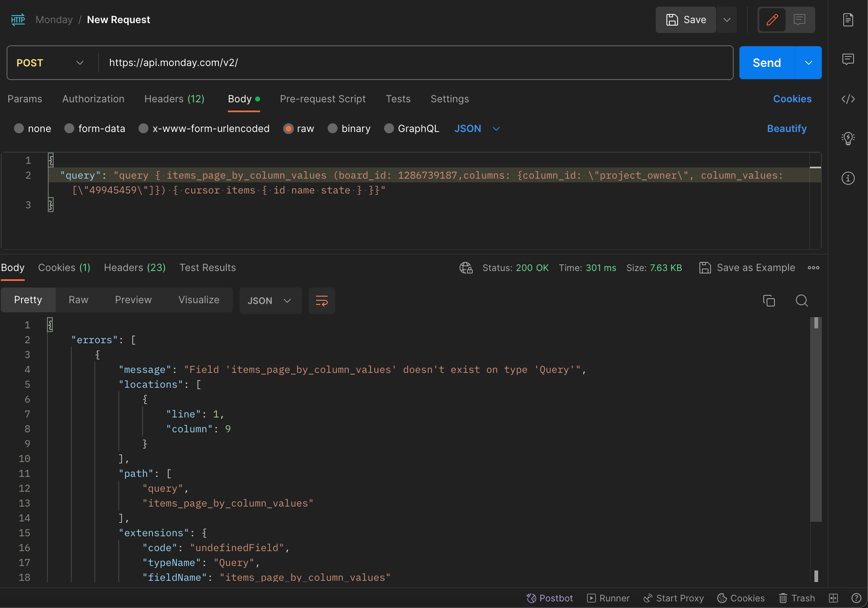This screenshot has height=608, width=868.
Task: Expand the Save options arrow
Action: tap(727, 19)
